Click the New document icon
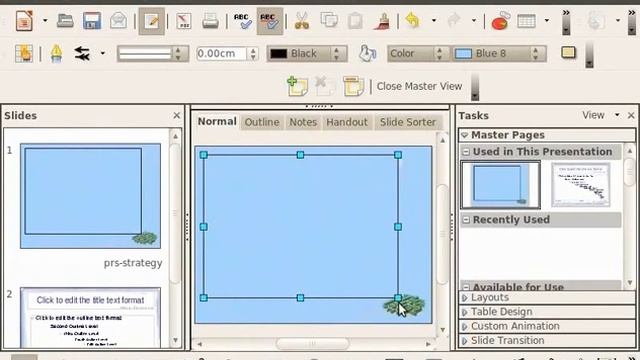Image resolution: width=640 pixels, height=360 pixels. [x=24, y=20]
